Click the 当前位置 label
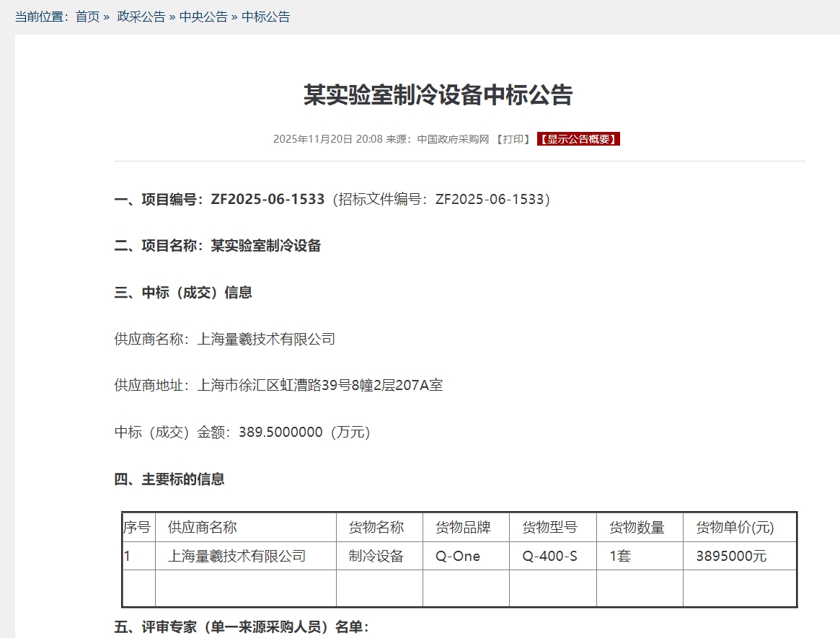This screenshot has height=638, width=840. (42, 17)
